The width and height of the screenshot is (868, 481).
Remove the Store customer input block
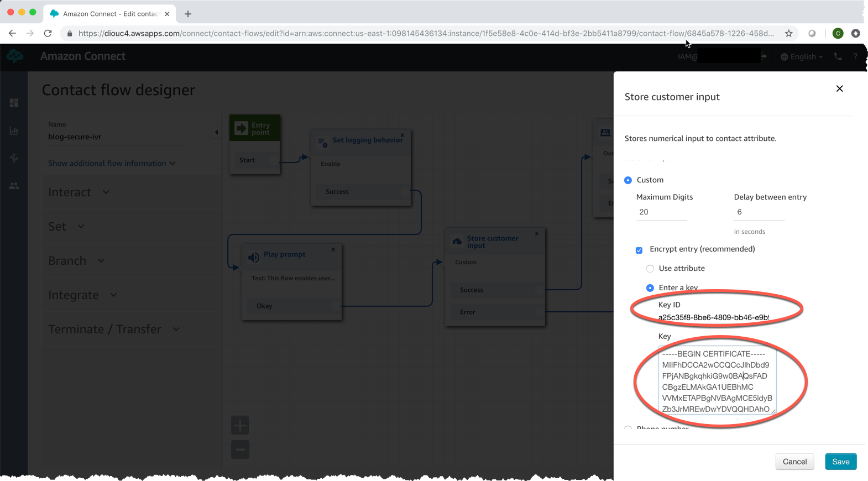pos(537,233)
